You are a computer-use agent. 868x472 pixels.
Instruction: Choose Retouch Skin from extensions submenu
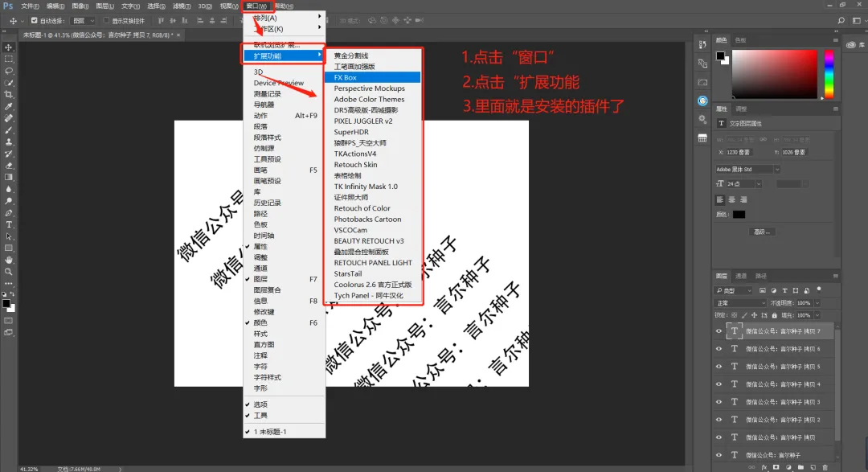pyautogui.click(x=373, y=165)
